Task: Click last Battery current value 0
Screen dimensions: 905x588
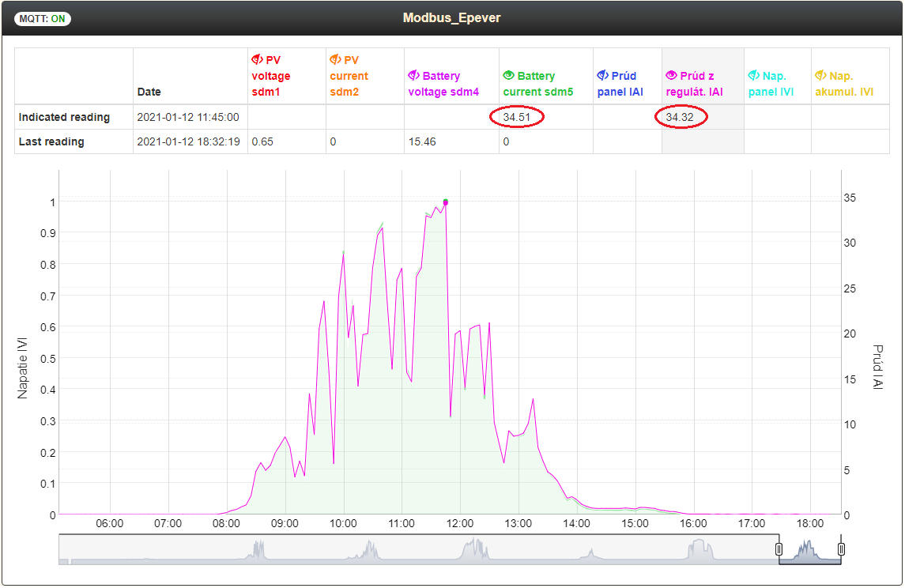Action: tap(506, 142)
